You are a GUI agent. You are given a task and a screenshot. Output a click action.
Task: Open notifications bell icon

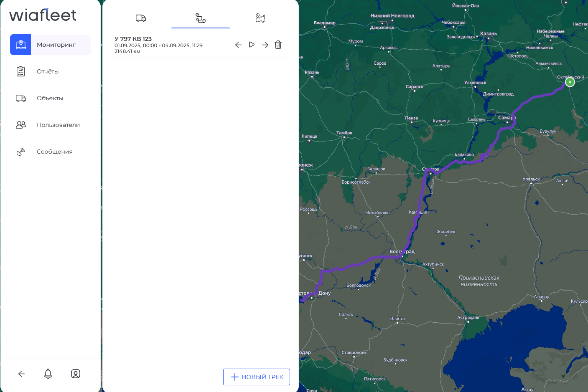(48, 374)
